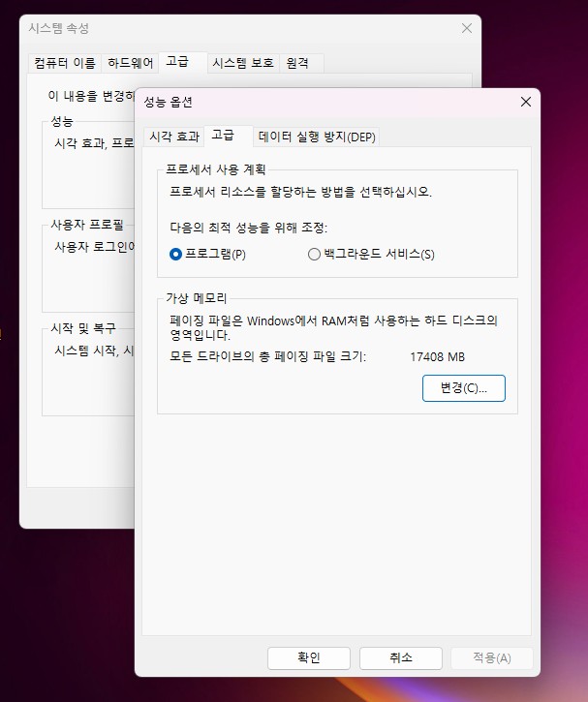Close the 시스템 속성 window
Image resolution: width=588 pixels, height=702 pixels.
[467, 28]
